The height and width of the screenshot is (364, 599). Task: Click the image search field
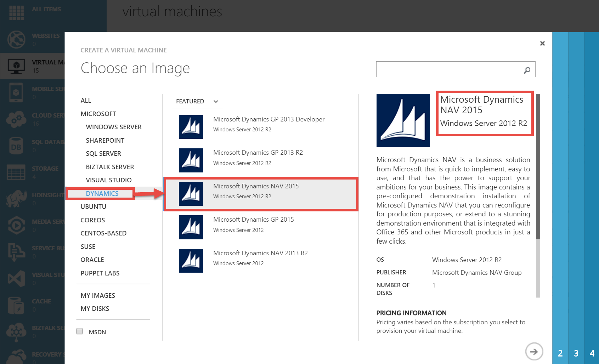click(x=448, y=69)
